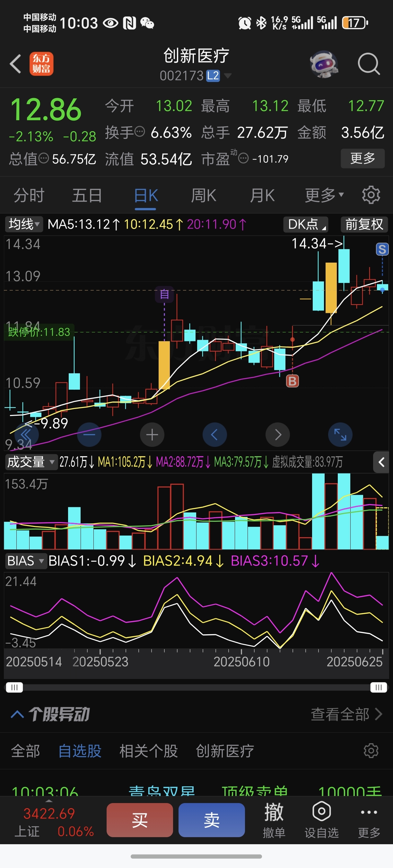Tap the search magnifier icon

point(369,64)
